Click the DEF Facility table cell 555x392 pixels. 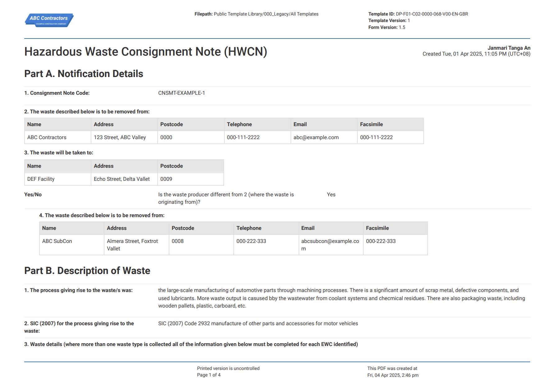point(40,179)
